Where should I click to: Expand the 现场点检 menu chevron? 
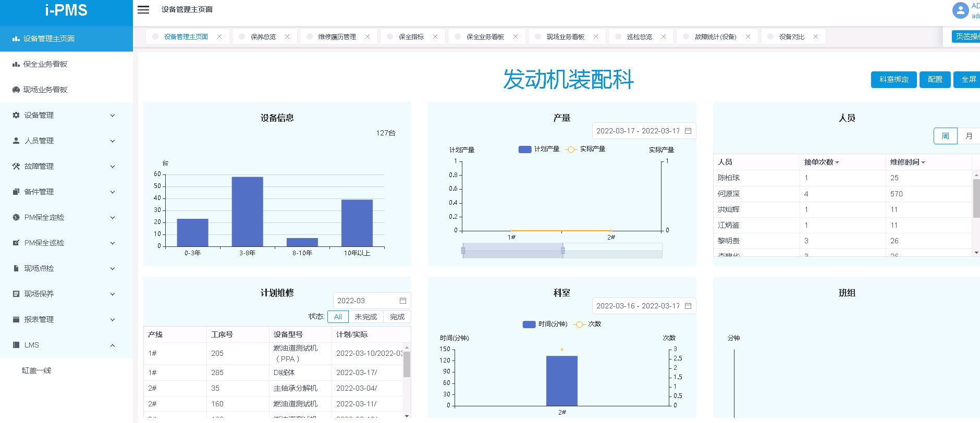[113, 268]
